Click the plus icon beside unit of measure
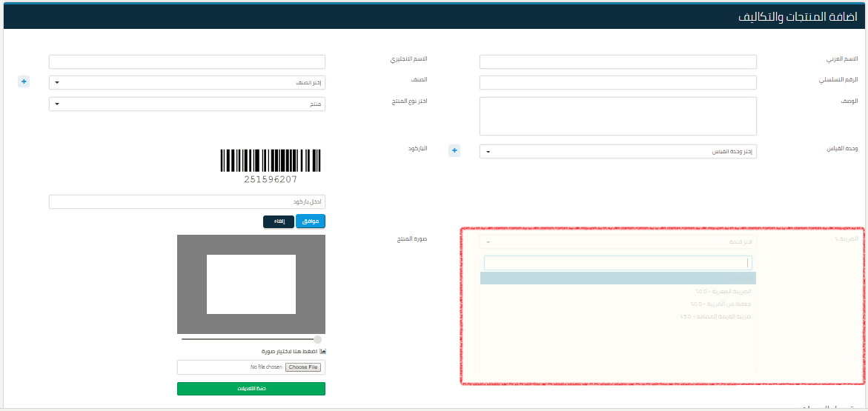The width and height of the screenshot is (868, 411). (x=454, y=151)
